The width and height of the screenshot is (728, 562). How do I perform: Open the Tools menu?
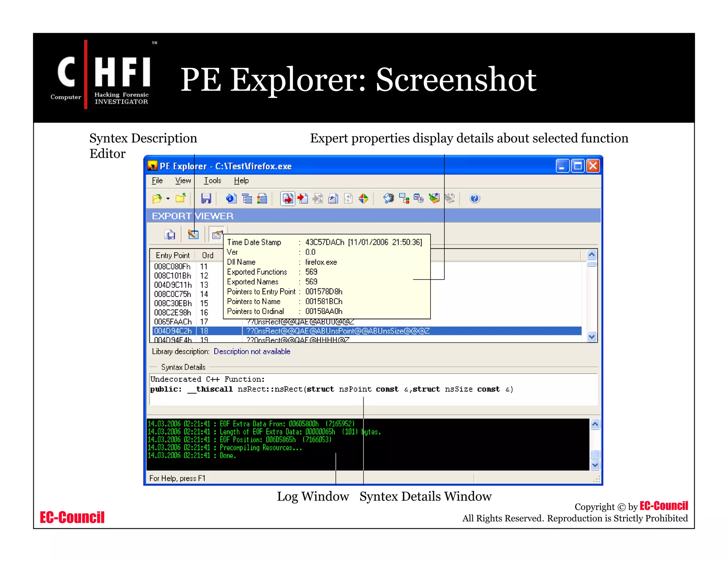coord(212,181)
